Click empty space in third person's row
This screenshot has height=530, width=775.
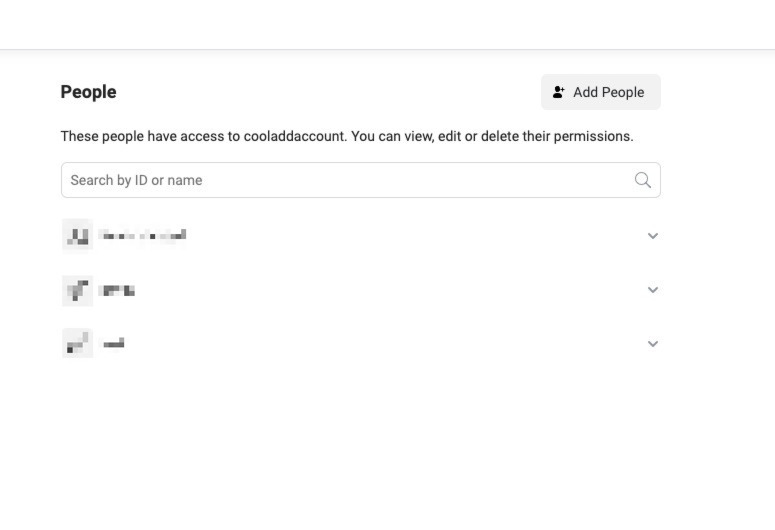coord(400,344)
